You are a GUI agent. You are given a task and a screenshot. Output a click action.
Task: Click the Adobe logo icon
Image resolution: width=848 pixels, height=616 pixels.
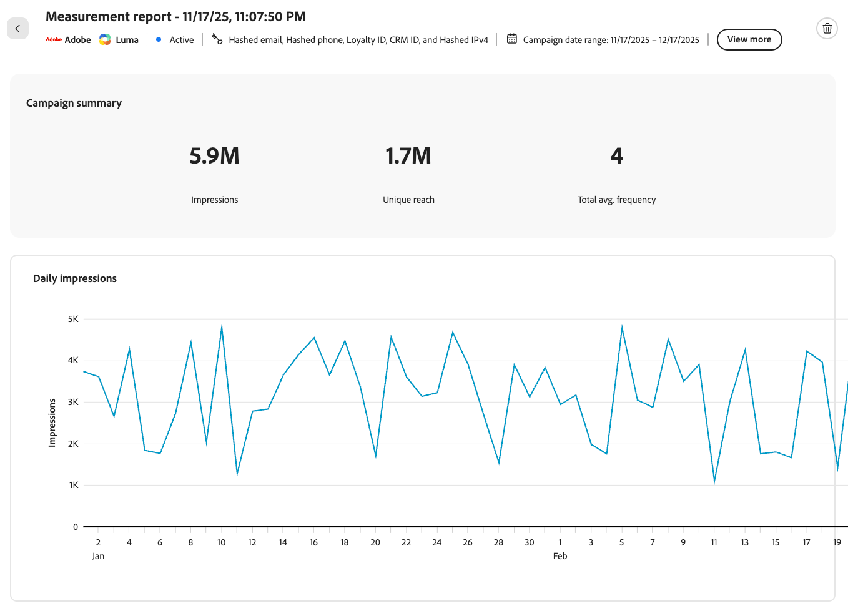pyautogui.click(x=54, y=39)
